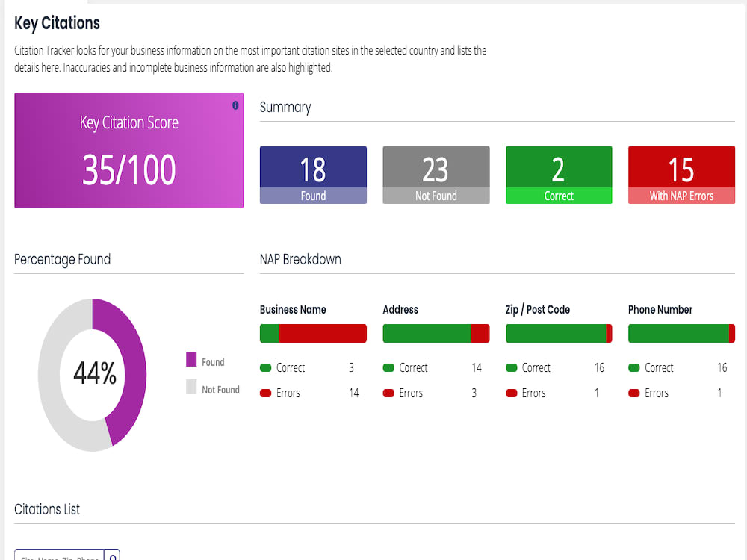Click the Not Found legend label

220,390
